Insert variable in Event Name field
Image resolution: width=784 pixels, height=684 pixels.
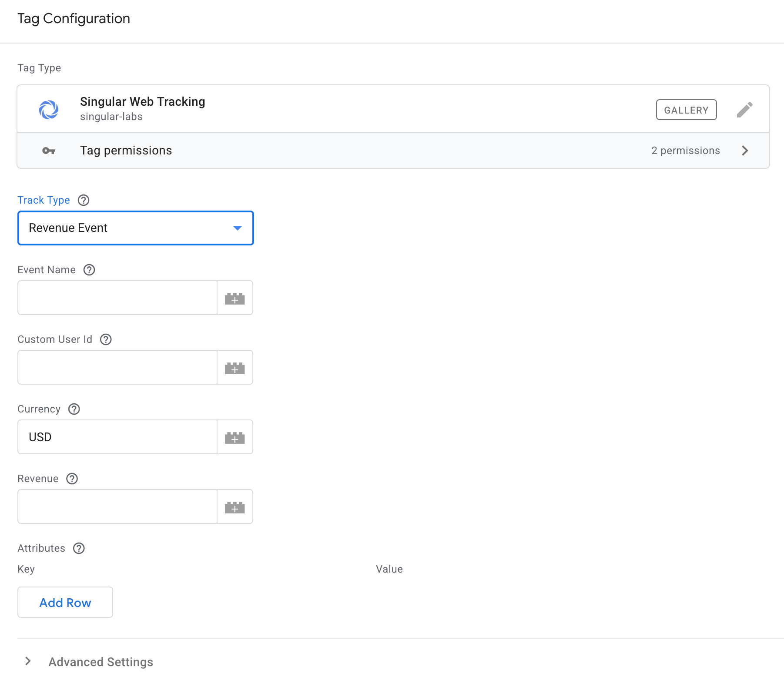[235, 298]
